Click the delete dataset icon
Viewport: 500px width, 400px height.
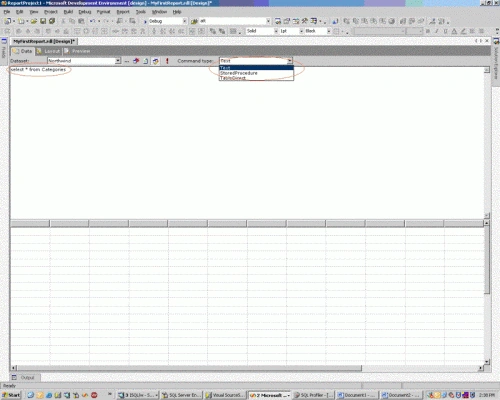click(x=136, y=61)
